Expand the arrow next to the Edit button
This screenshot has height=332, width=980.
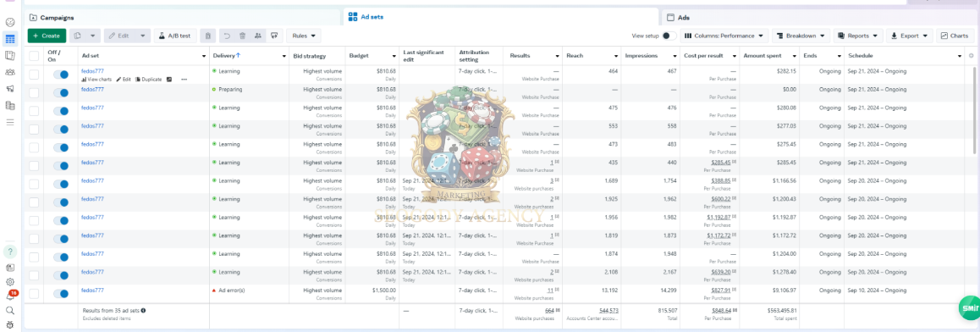(142, 36)
